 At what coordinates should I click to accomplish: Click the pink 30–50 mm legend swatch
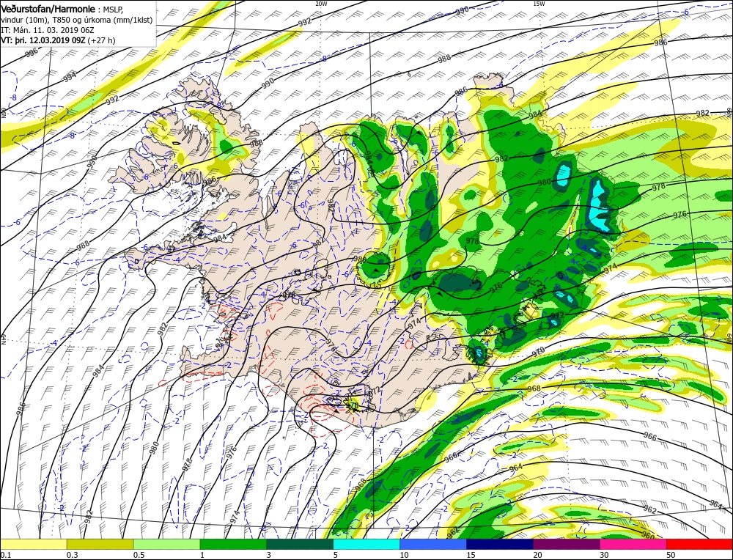pos(633,544)
